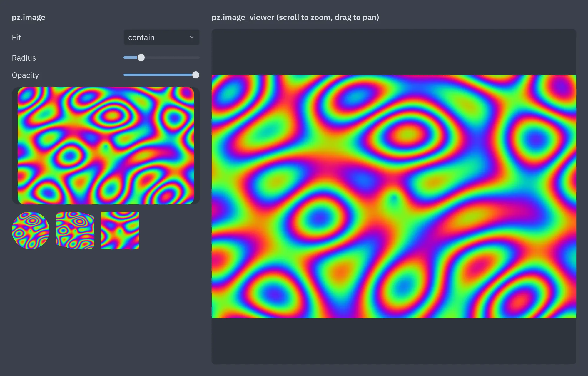588x376 pixels.
Task: Click the Opacity label
Action: click(x=25, y=75)
